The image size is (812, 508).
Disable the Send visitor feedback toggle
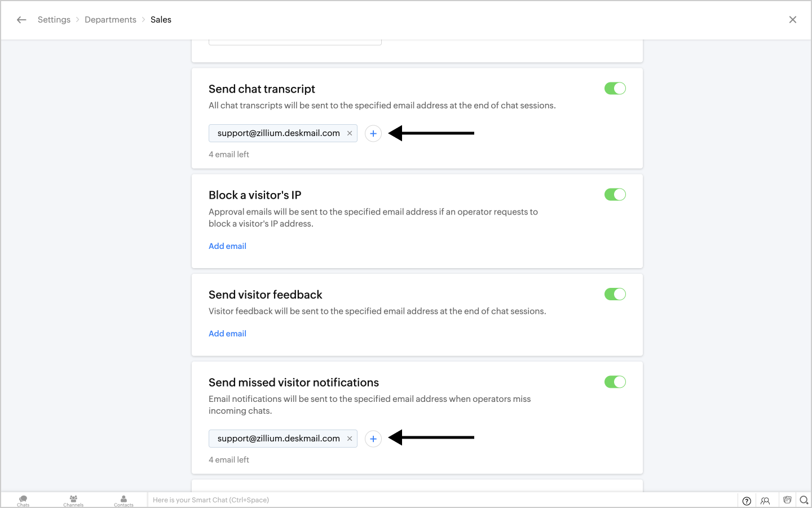(615, 294)
